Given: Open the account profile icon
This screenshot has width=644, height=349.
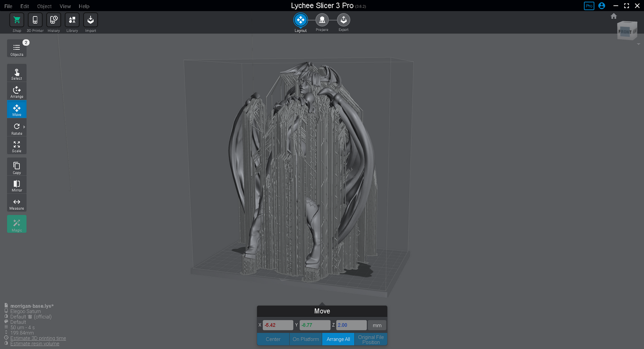Looking at the screenshot, I should click(x=601, y=6).
